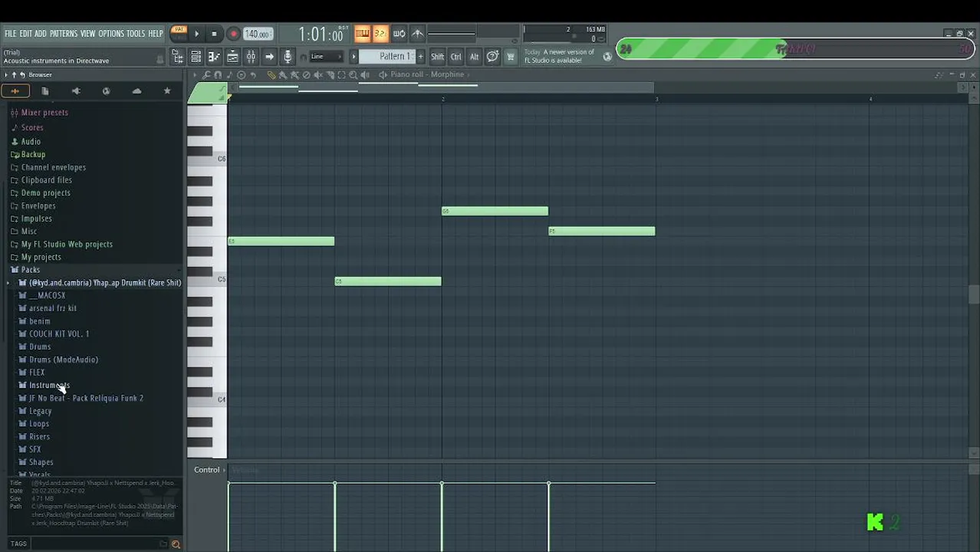Open the browser plugin database tab icon
This screenshot has width=980, height=552.
(x=75, y=90)
